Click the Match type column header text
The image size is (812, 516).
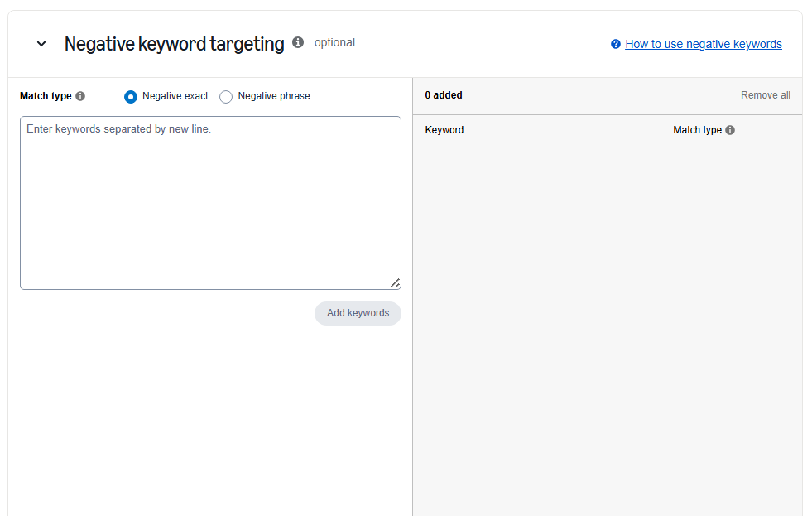click(x=697, y=130)
